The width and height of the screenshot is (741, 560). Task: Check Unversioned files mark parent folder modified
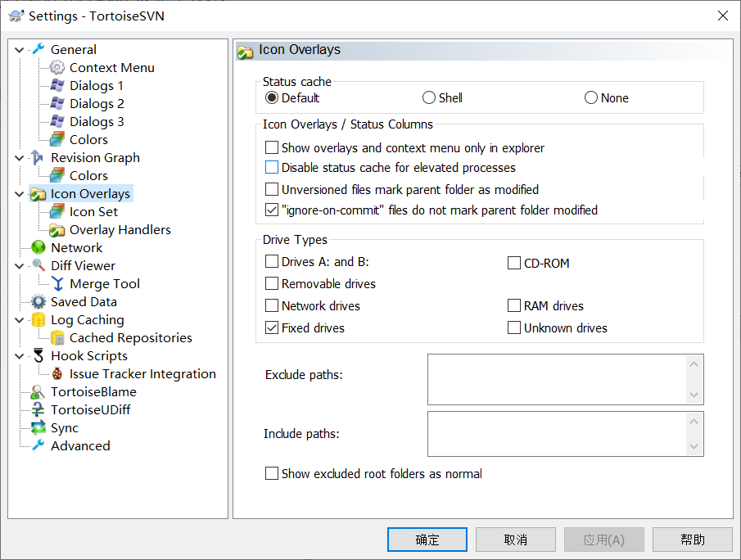pos(272,189)
